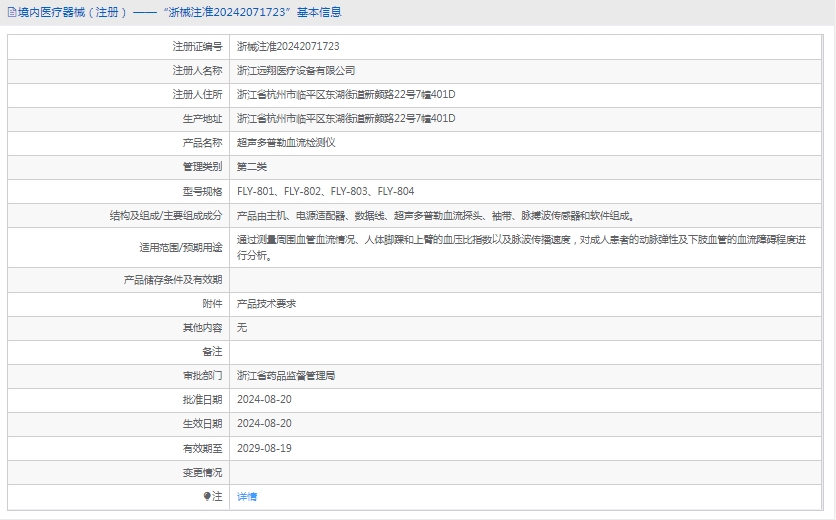Image resolution: width=836 pixels, height=520 pixels.
Task: Click the 第二类 management category value
Action: pyautogui.click(x=252, y=167)
